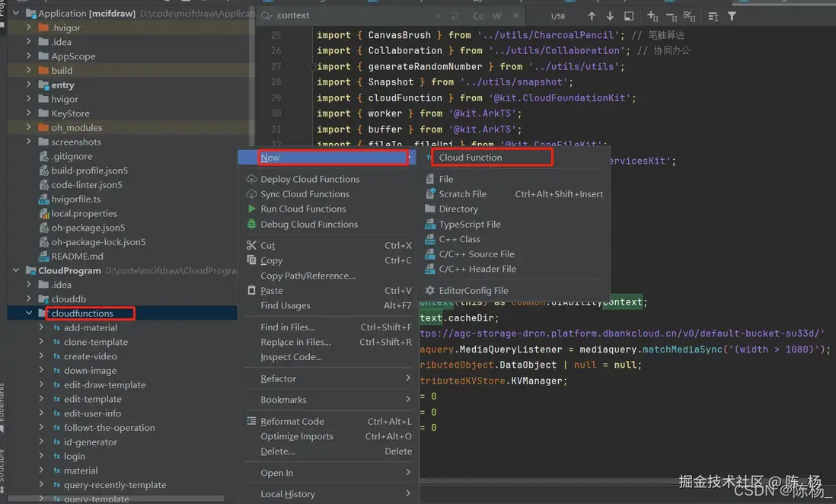
Task: Select C/C++ Header File entry
Action: (x=515, y=269)
